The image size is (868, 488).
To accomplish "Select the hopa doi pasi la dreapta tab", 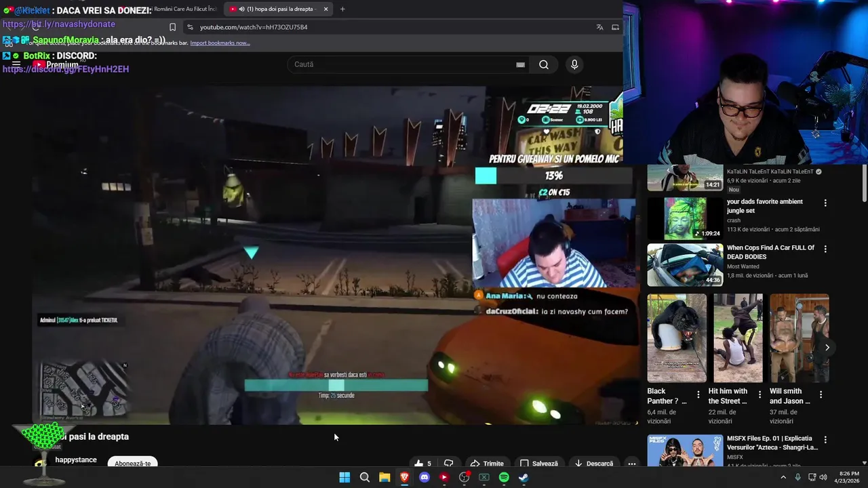I will point(278,9).
